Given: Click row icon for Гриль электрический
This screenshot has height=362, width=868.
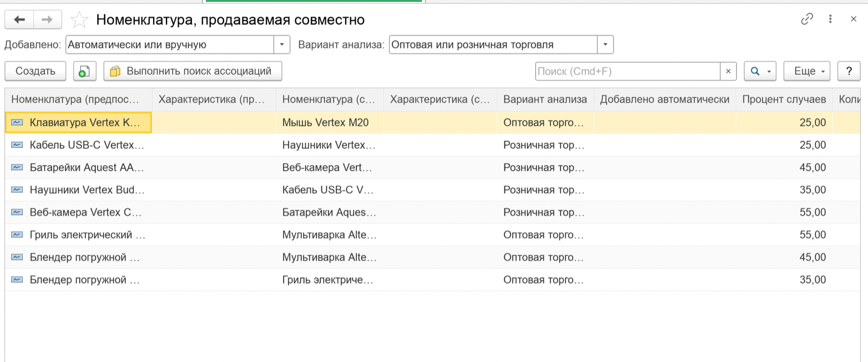Looking at the screenshot, I should click(x=17, y=235).
